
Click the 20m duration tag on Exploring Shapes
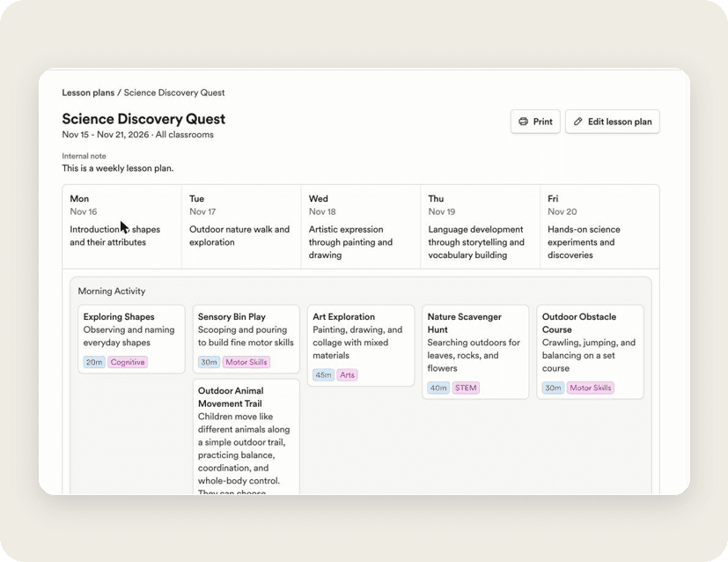coord(94,362)
